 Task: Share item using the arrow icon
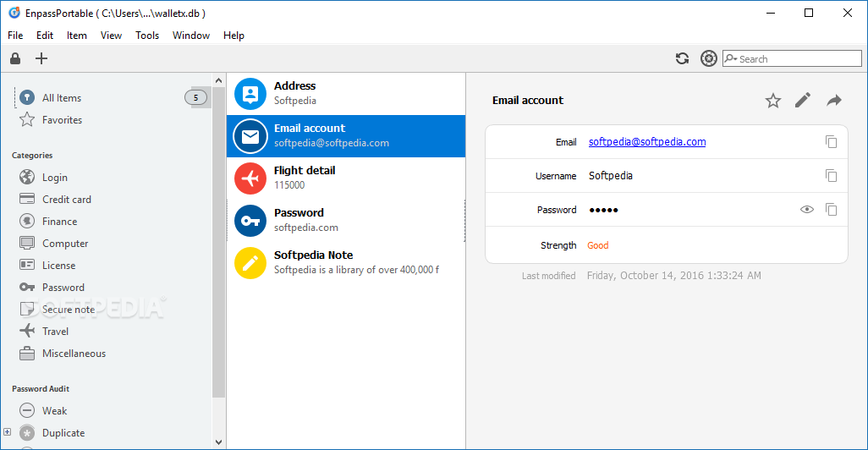click(834, 100)
